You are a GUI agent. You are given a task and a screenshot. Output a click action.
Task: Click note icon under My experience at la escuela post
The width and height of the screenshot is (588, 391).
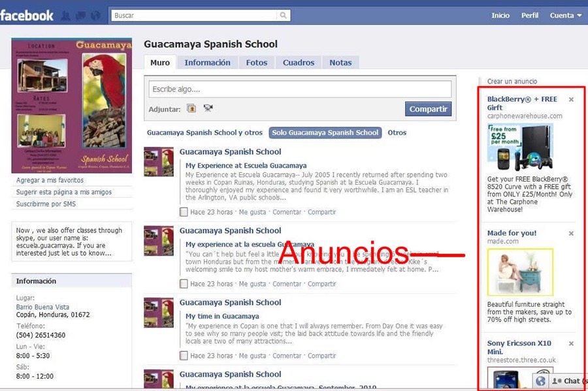coord(184,284)
